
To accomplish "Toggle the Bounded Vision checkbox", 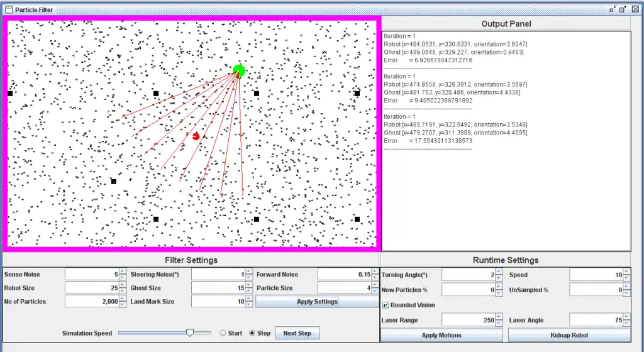I will (386, 305).
